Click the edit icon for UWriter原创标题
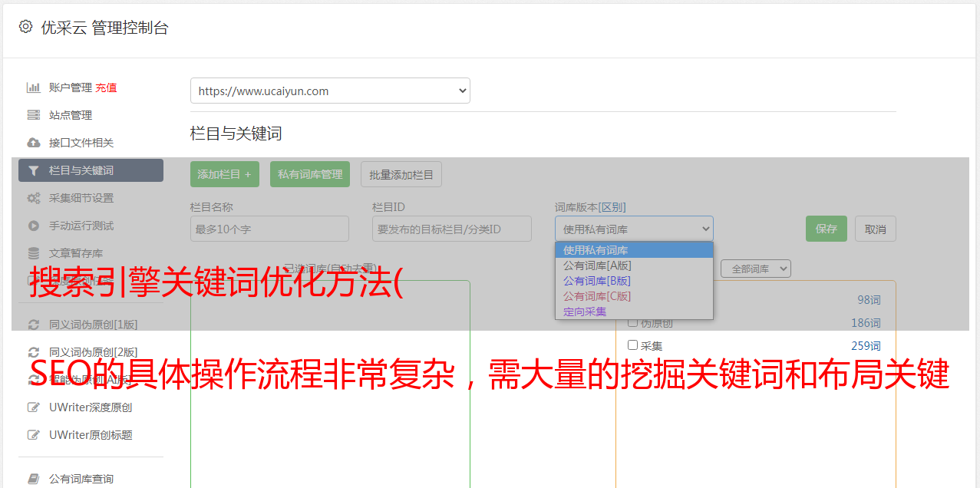 (x=34, y=435)
